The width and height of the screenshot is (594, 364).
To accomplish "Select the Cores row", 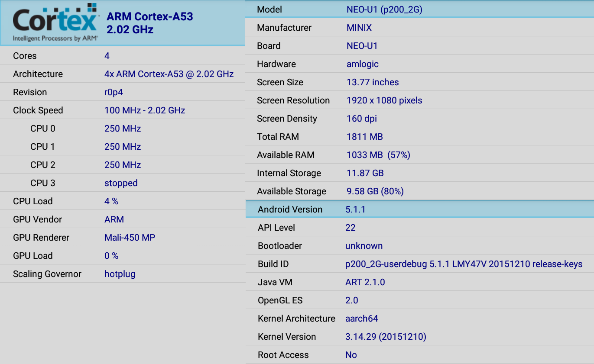I will 123,55.
